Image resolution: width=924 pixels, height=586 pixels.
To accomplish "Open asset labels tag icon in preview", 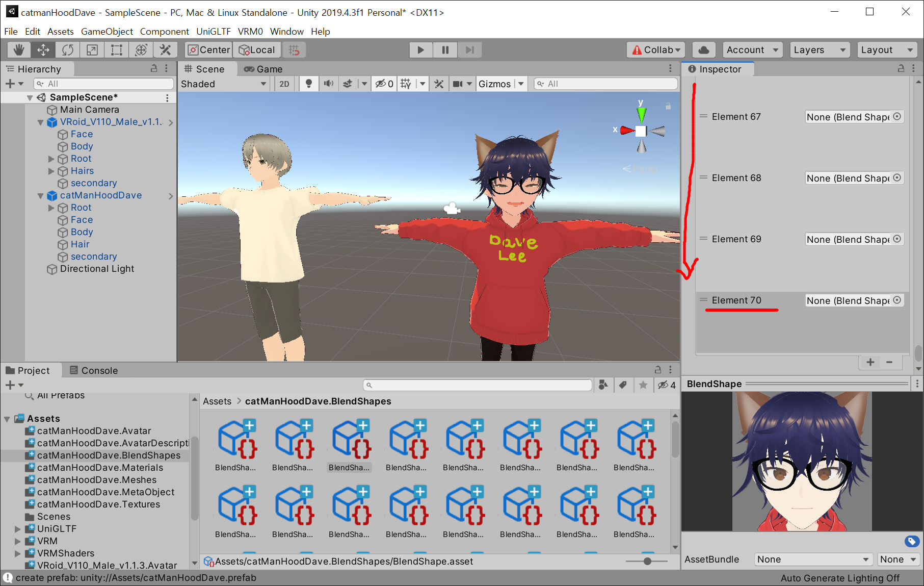I will (912, 541).
